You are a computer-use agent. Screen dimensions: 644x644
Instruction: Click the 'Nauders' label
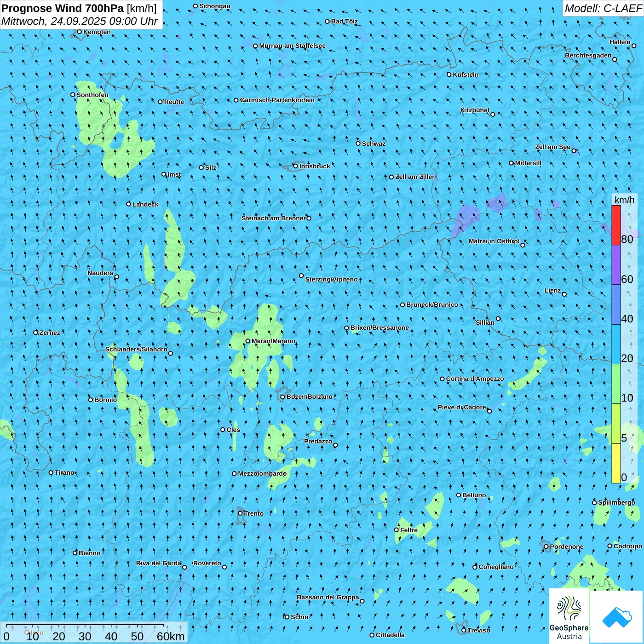(100, 273)
